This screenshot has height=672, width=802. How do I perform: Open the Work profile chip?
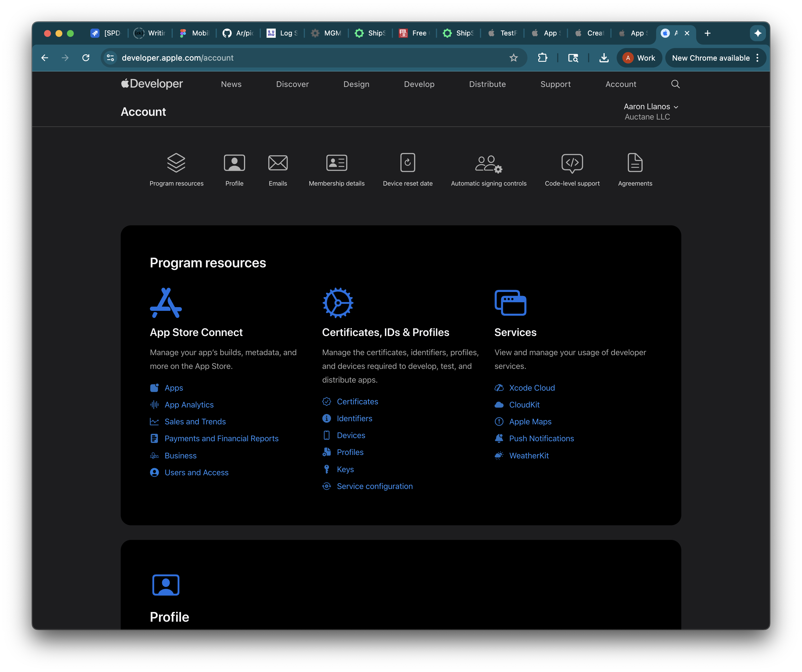pyautogui.click(x=639, y=58)
